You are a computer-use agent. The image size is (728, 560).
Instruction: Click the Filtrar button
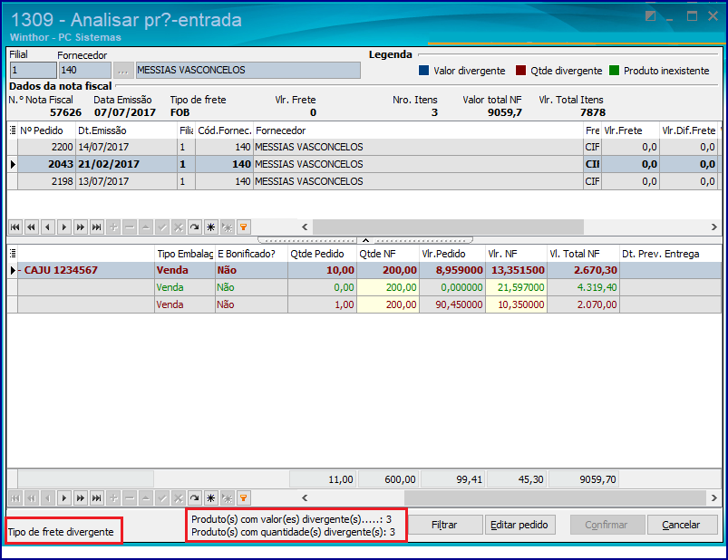[444, 525]
